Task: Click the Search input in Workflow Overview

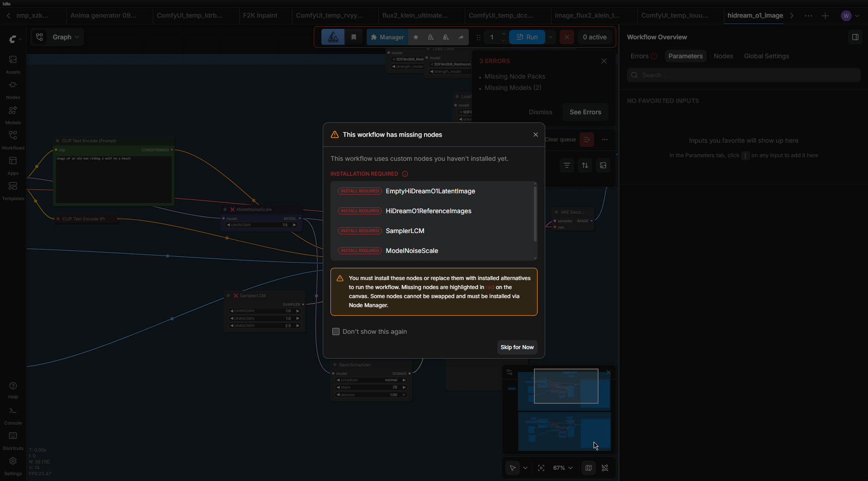Action: (x=744, y=75)
